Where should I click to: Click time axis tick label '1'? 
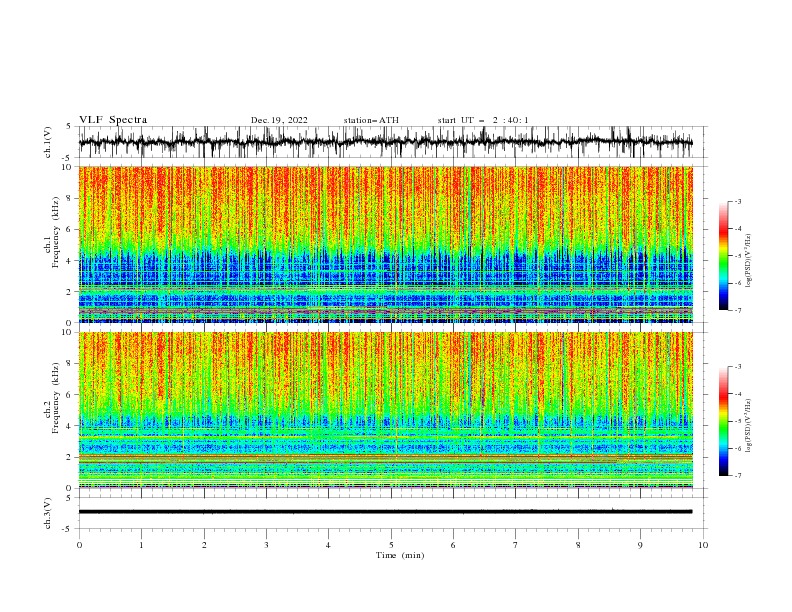coord(141,545)
